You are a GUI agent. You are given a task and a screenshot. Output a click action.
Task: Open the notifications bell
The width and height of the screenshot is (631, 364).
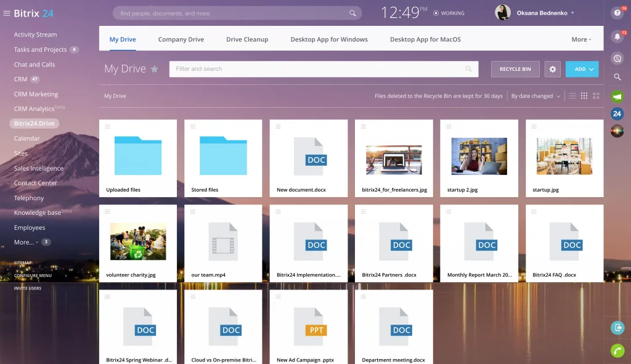[x=617, y=37]
